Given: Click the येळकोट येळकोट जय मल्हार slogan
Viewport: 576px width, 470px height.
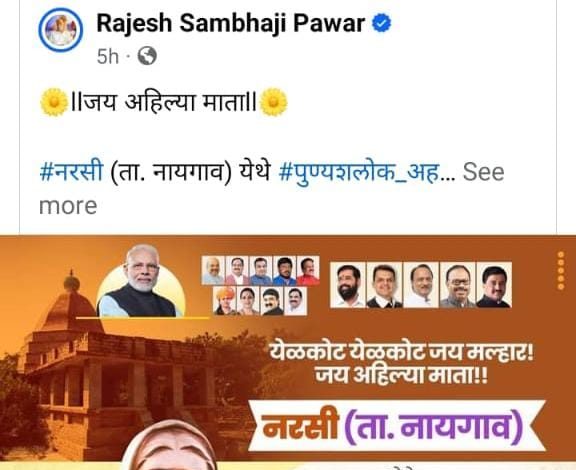Looking at the screenshot, I should tap(401, 353).
